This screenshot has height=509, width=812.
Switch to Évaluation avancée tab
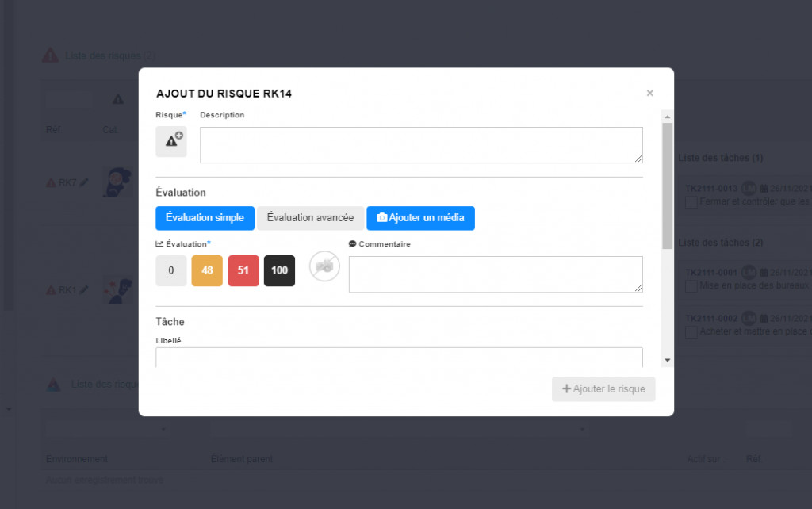tap(310, 218)
